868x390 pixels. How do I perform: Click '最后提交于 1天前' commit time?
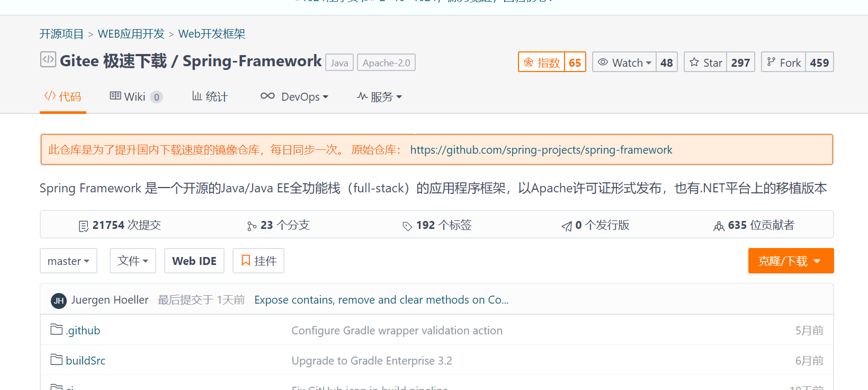click(x=201, y=300)
